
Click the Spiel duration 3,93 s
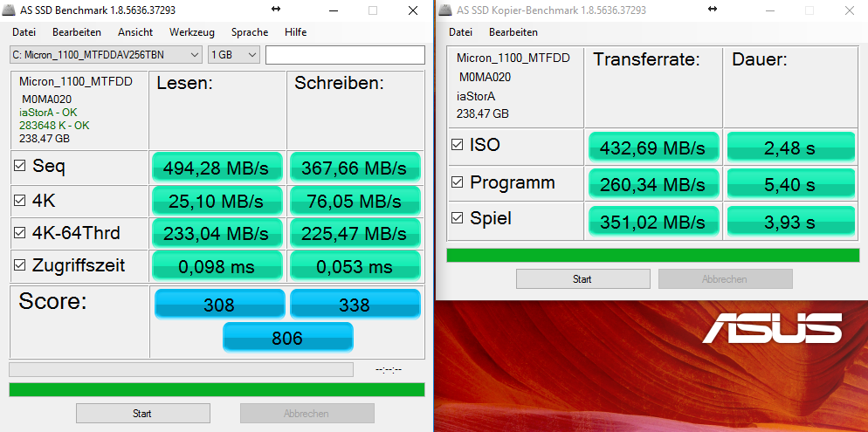[790, 222]
